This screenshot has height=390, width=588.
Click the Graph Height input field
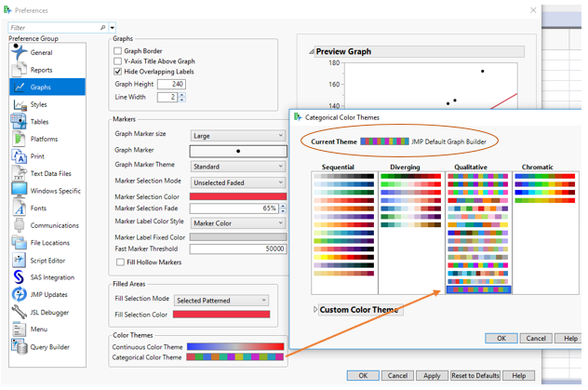(x=171, y=84)
